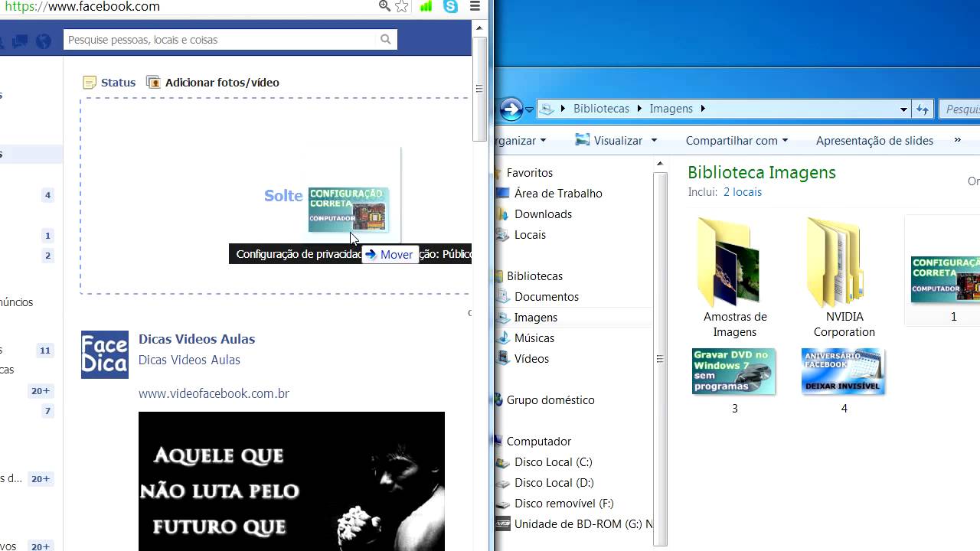This screenshot has height=551, width=980.
Task: Click the navigation pane scrollbar up arrow
Action: coord(660,163)
